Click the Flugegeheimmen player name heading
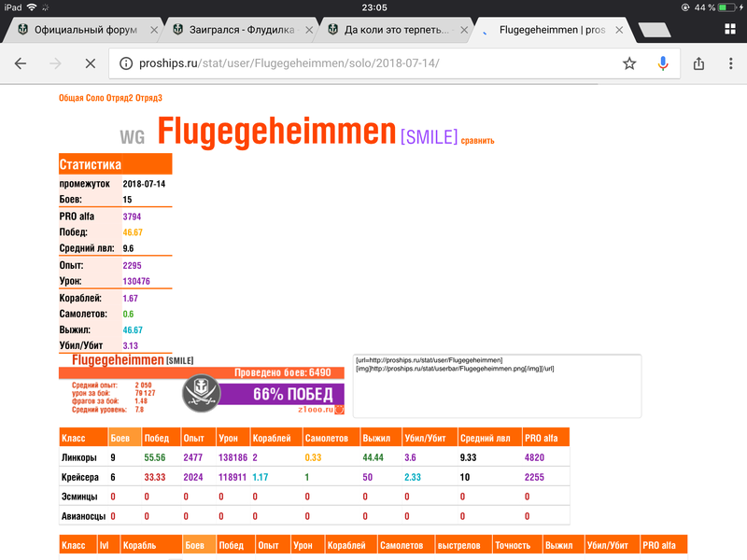Viewport: 747px width, 560px height. [276, 132]
